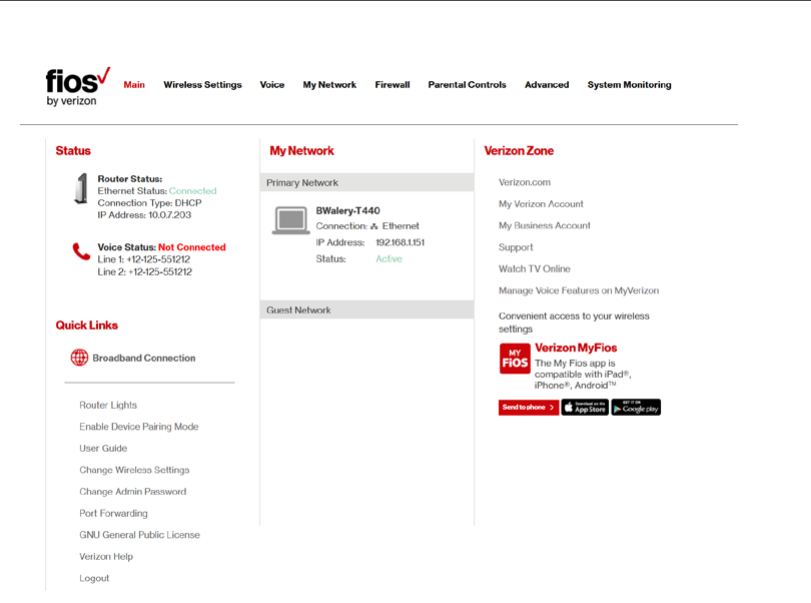Click the Not Connected voice status
The height and width of the screenshot is (603, 811).
192,247
